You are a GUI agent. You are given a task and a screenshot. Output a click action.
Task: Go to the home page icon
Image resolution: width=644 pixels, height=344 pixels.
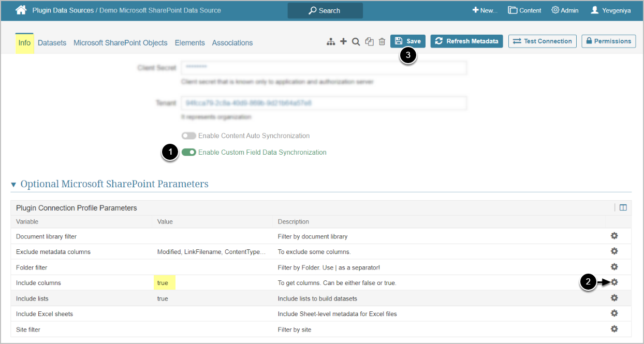pyautogui.click(x=21, y=10)
